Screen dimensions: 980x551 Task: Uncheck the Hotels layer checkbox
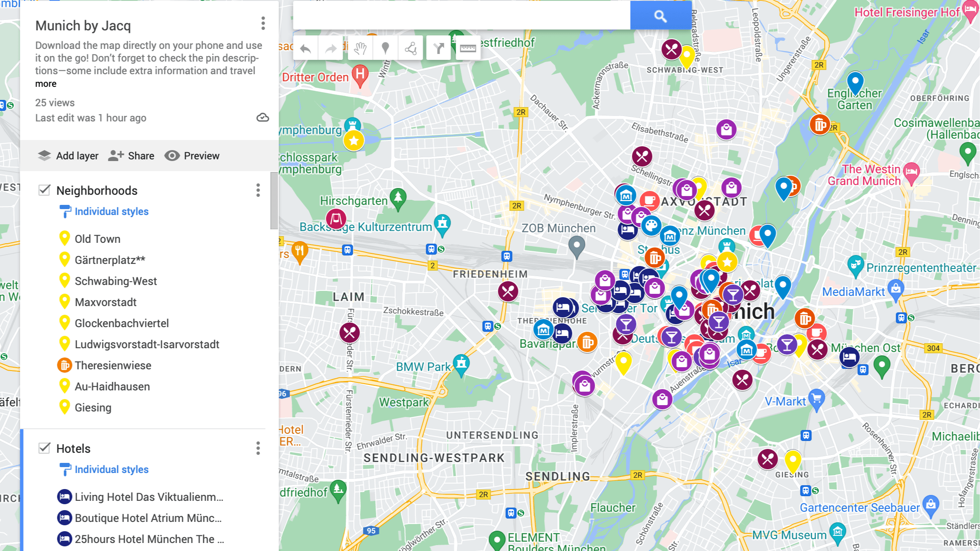pos(44,448)
